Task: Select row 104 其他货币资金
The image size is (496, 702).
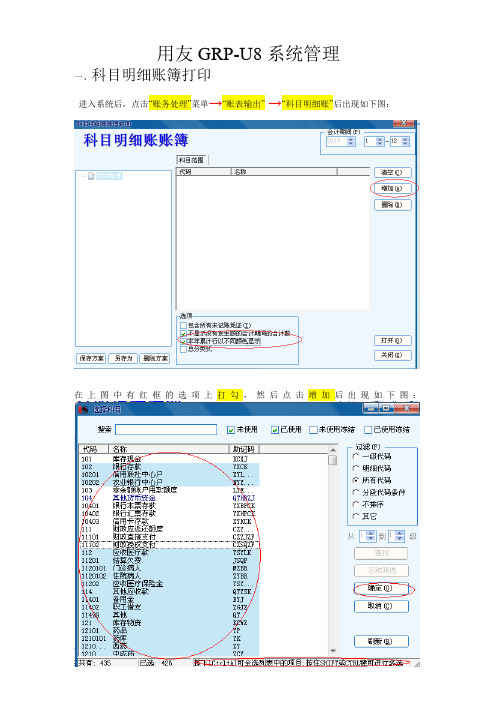Action: (169, 498)
